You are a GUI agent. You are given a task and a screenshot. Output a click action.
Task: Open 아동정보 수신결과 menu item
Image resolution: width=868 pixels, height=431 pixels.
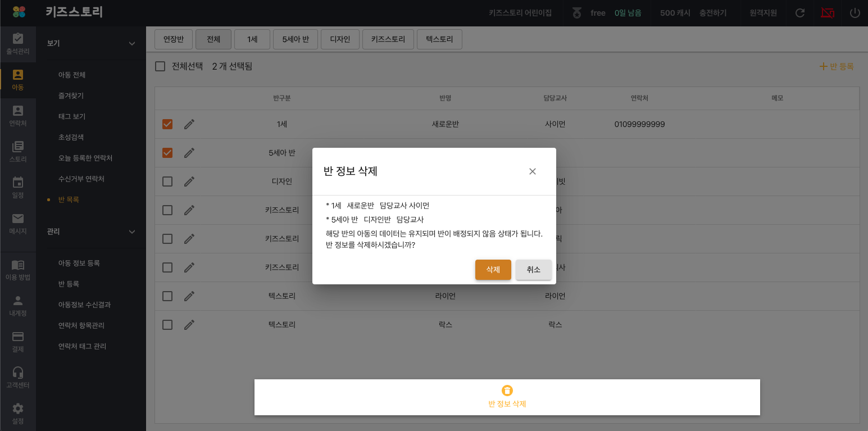click(84, 305)
